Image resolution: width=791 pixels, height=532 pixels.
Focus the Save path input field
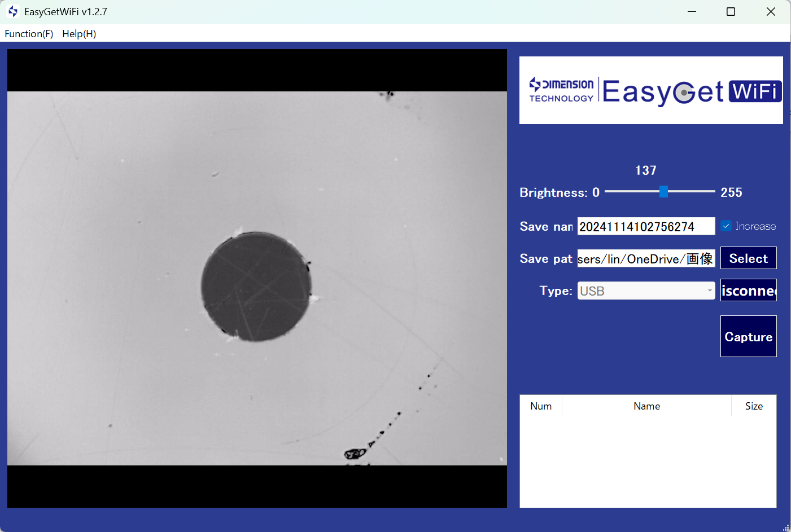[x=645, y=259]
